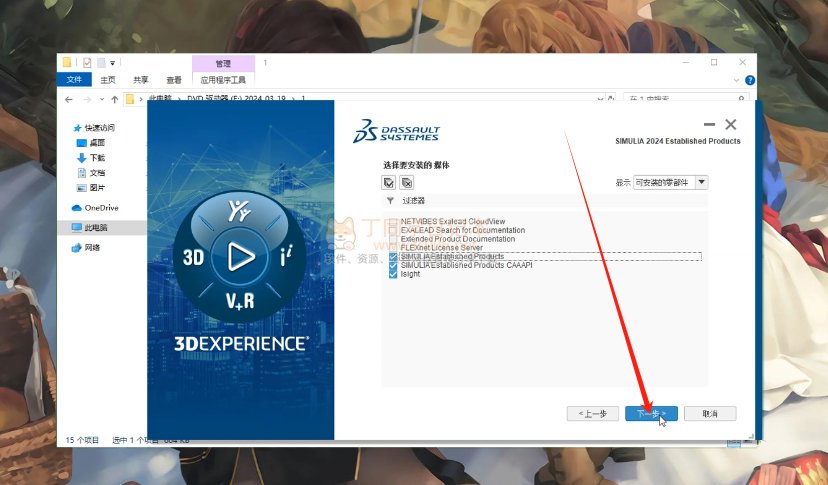The width and height of the screenshot is (828, 485).
Task: Click the OneDrive icon in the sidebar
Action: click(x=76, y=208)
